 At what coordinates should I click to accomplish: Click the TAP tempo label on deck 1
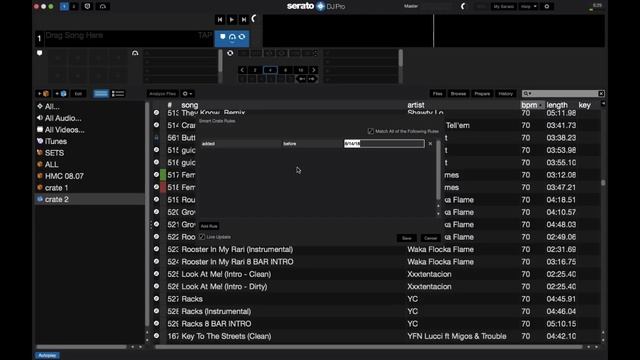205,36
